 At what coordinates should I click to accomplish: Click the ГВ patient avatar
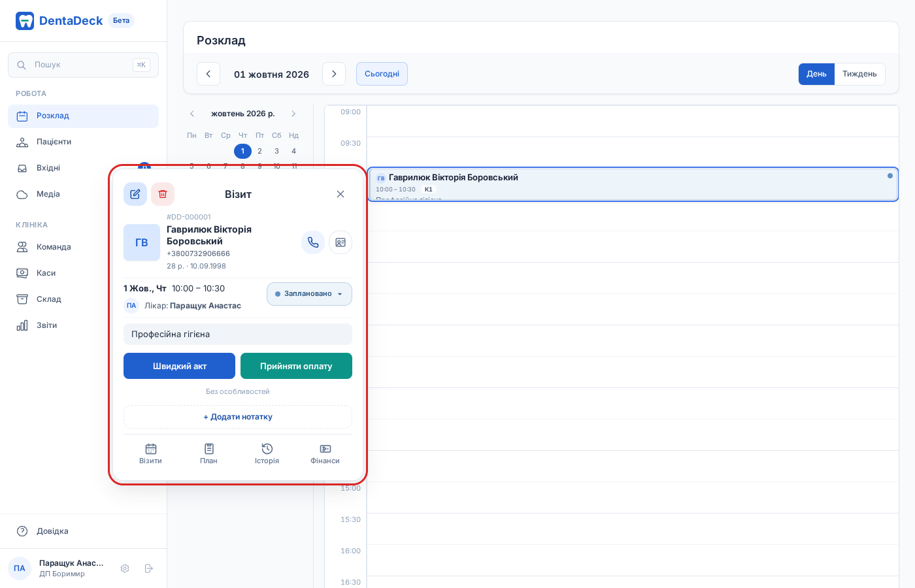[142, 242]
